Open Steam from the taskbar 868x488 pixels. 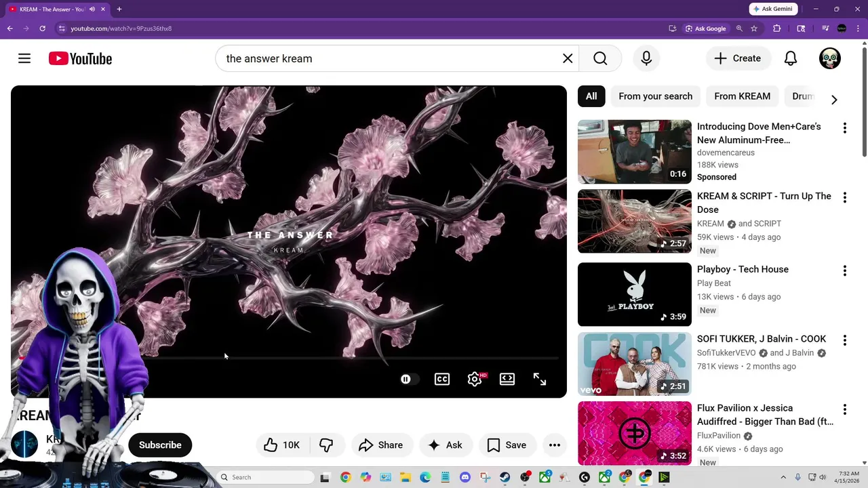point(505,477)
